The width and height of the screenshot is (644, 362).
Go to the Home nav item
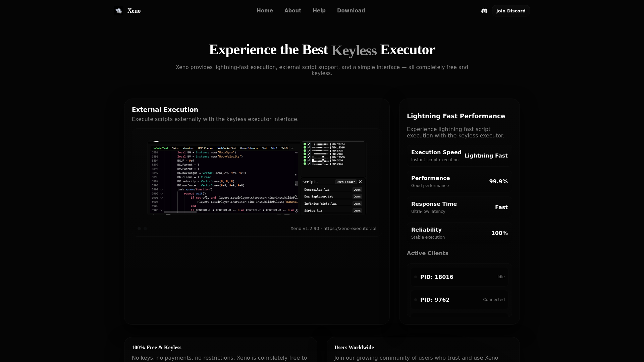click(265, 11)
